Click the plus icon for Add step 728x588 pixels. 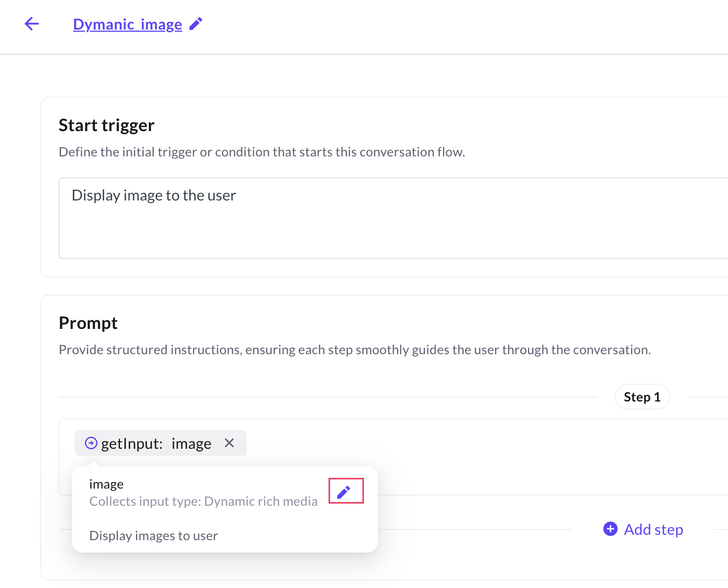[x=610, y=529]
